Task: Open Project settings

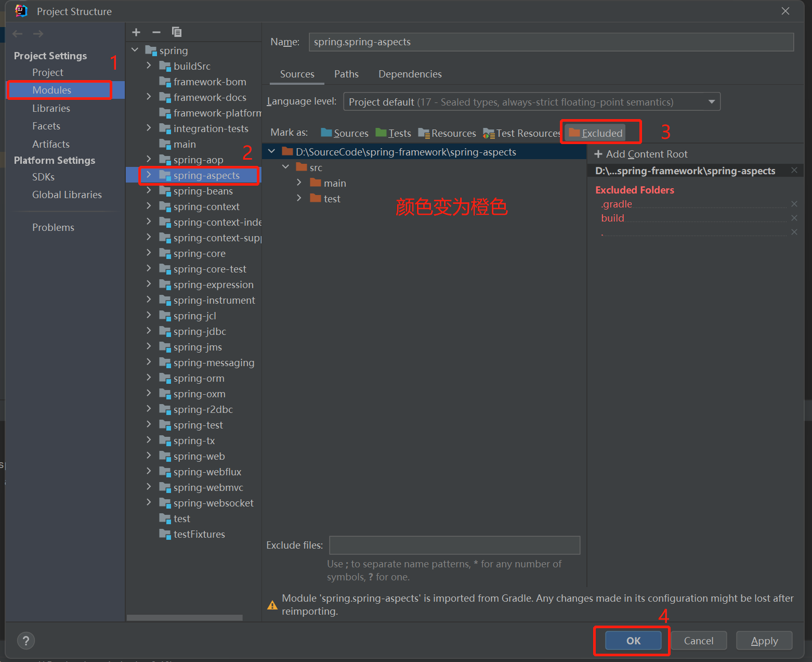Action: [x=48, y=72]
